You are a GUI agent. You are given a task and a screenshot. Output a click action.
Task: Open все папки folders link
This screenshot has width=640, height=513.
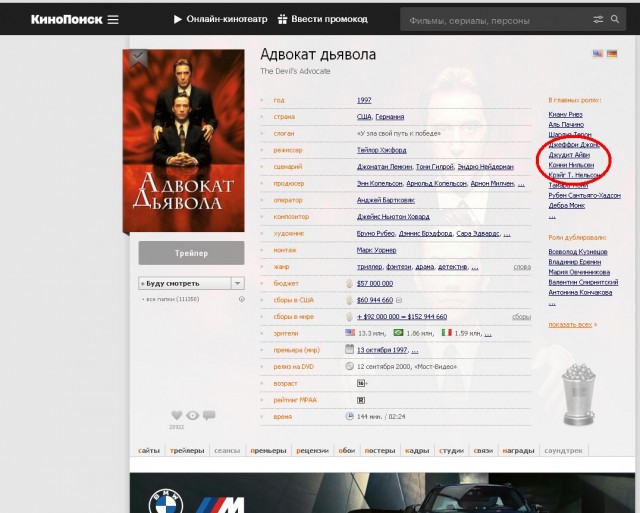[x=170, y=299]
